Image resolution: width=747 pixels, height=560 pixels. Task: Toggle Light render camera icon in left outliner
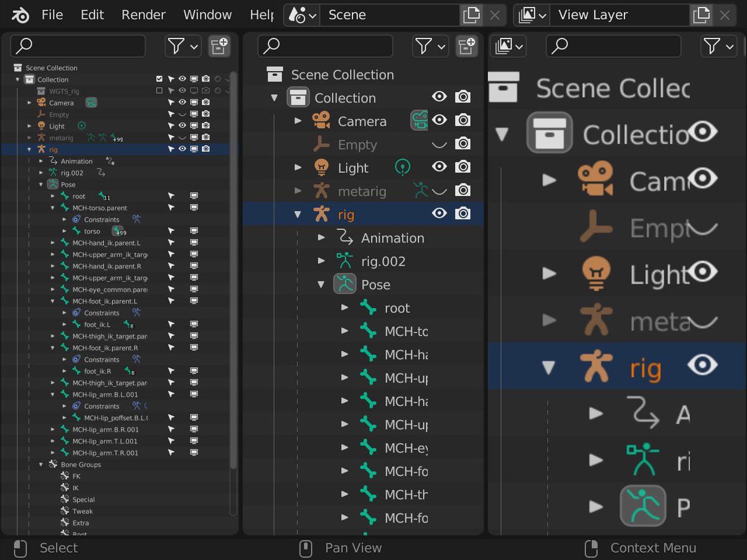coord(205,126)
